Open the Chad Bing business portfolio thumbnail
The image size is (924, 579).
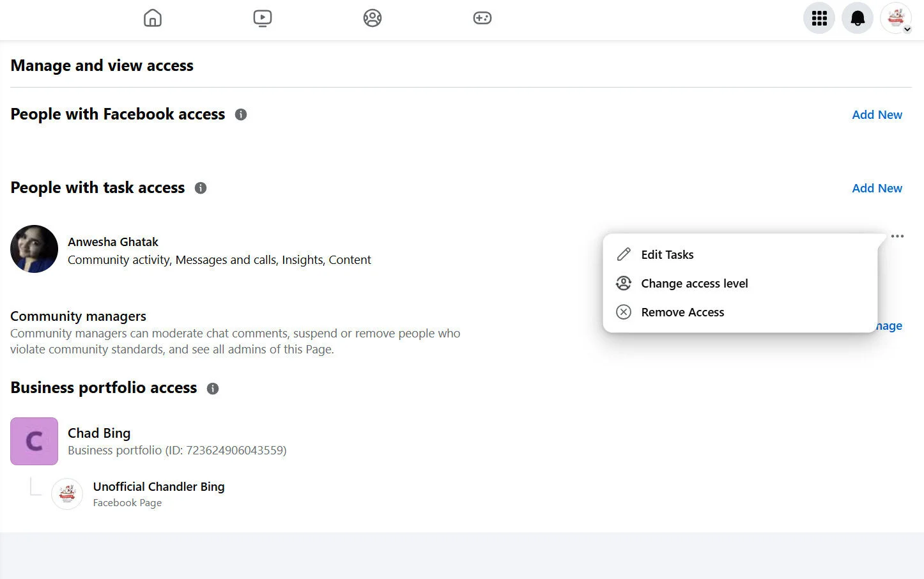(34, 441)
